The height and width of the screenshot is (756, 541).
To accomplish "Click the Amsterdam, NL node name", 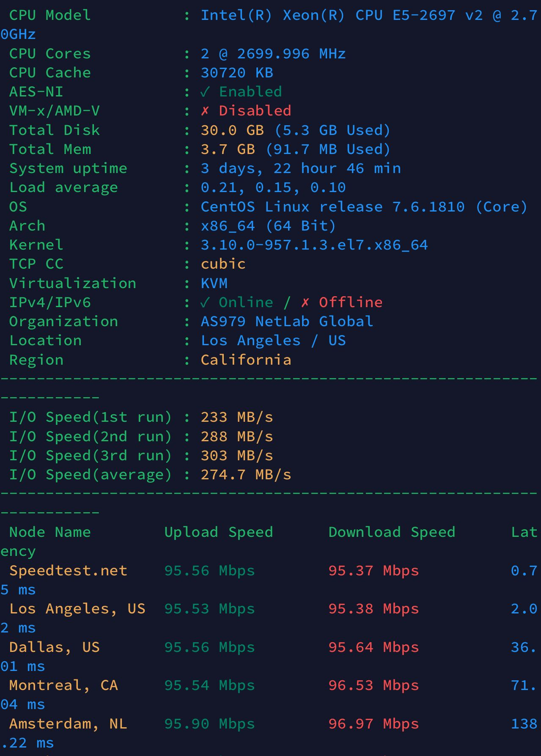I will (68, 724).
